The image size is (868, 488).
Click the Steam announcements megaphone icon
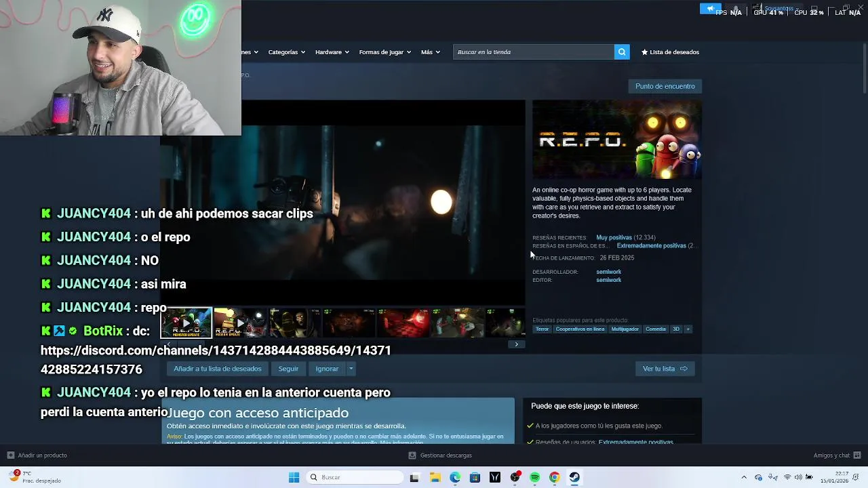point(710,9)
